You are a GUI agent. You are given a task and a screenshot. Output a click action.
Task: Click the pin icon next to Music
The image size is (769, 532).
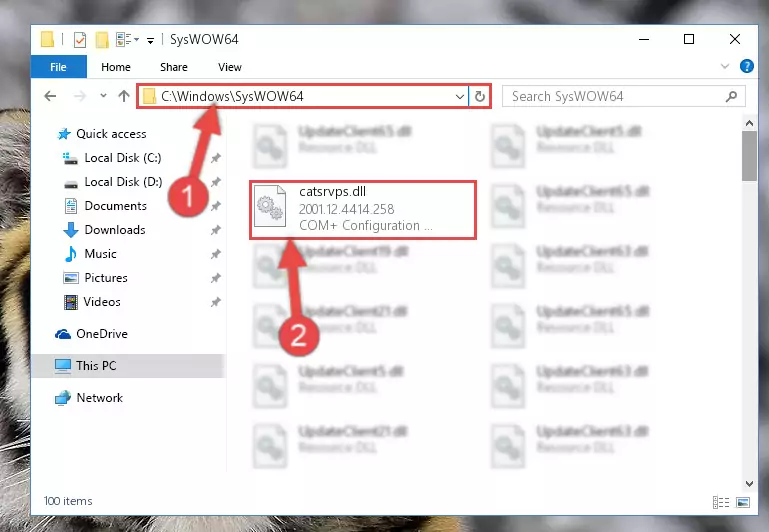point(215,254)
